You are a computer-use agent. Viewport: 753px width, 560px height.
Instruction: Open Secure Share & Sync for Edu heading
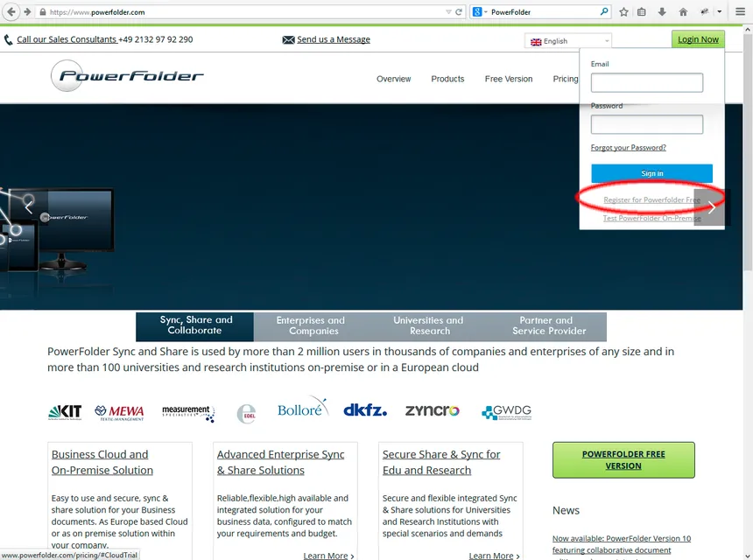point(441,462)
